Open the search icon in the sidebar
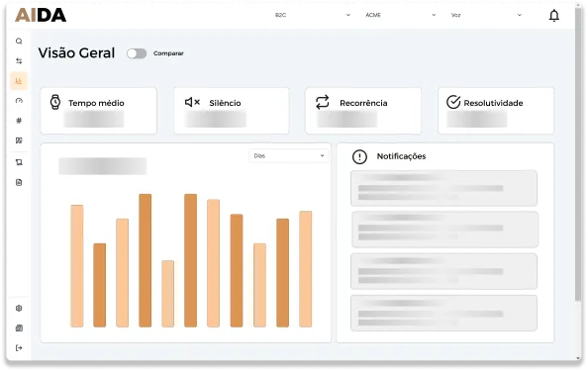 click(19, 42)
